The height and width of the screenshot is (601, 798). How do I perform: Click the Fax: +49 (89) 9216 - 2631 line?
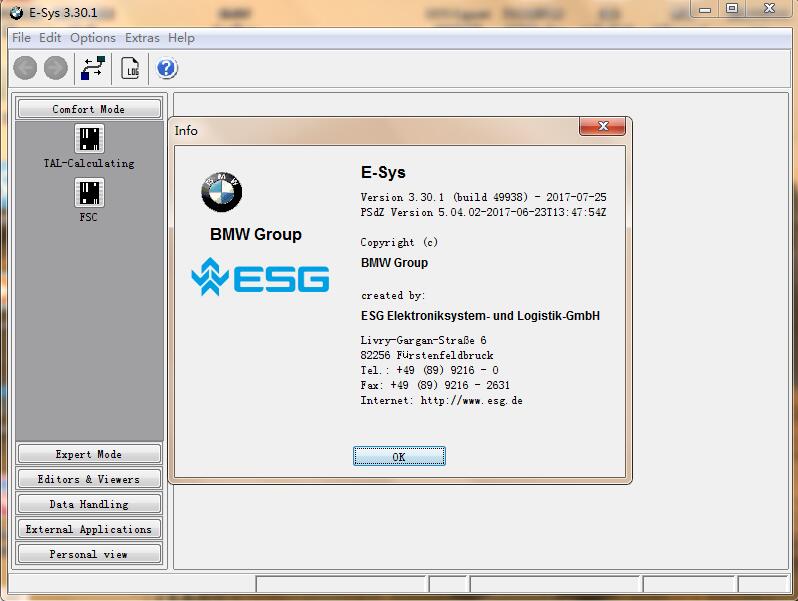click(435, 385)
